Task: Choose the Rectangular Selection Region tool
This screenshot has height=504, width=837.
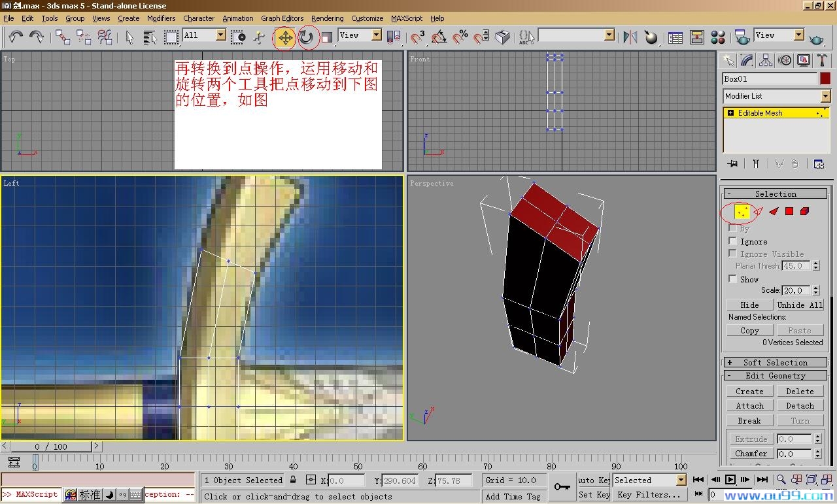Action: pyautogui.click(x=171, y=37)
